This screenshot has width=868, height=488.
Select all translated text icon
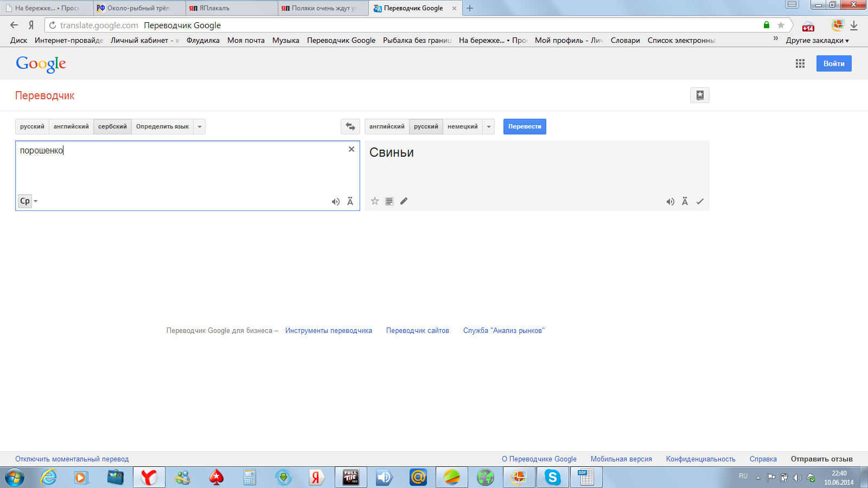pos(389,201)
